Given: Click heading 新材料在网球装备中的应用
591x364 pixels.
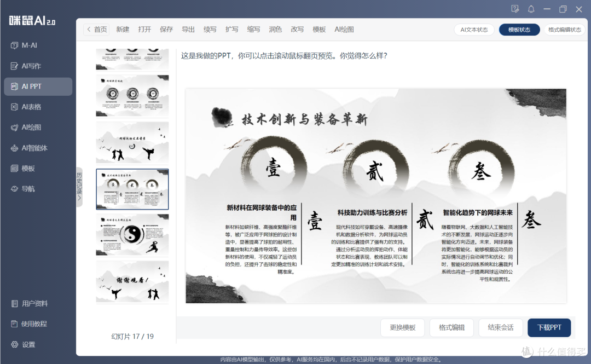Looking at the screenshot, I should [x=262, y=212].
